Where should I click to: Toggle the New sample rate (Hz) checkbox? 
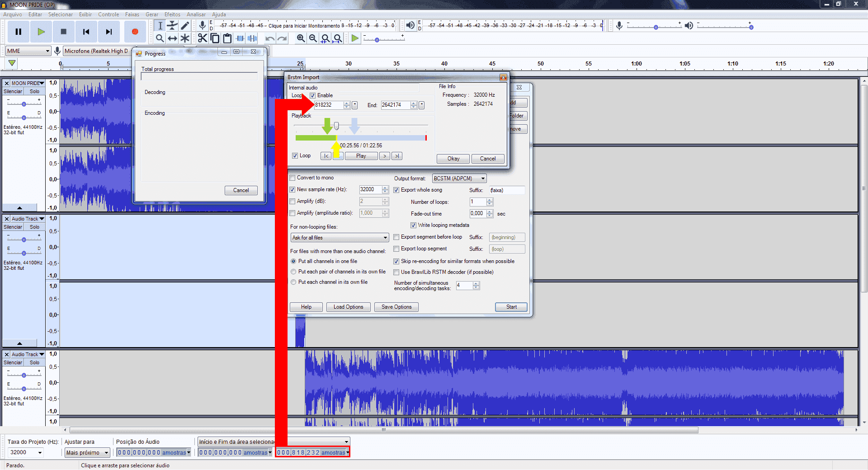292,189
